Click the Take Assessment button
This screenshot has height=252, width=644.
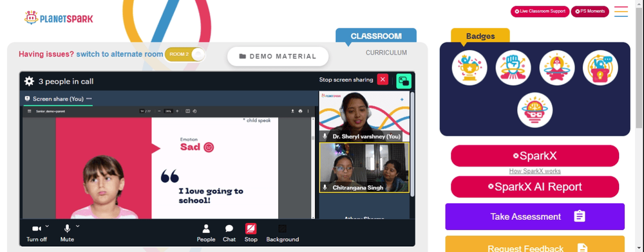point(535,217)
